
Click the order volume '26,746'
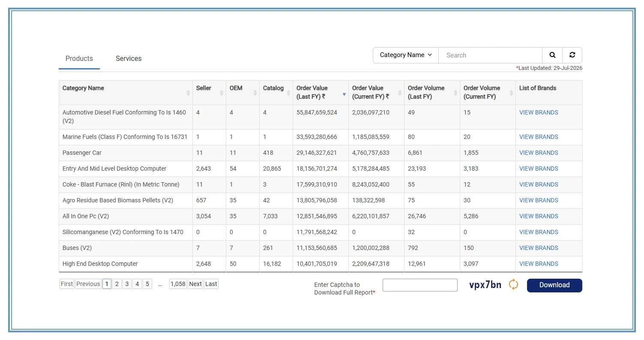pos(417,216)
